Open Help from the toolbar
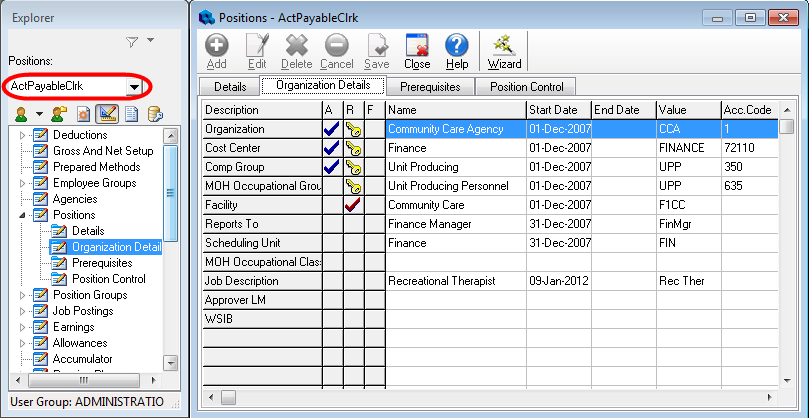The width and height of the screenshot is (809, 418). [x=456, y=50]
